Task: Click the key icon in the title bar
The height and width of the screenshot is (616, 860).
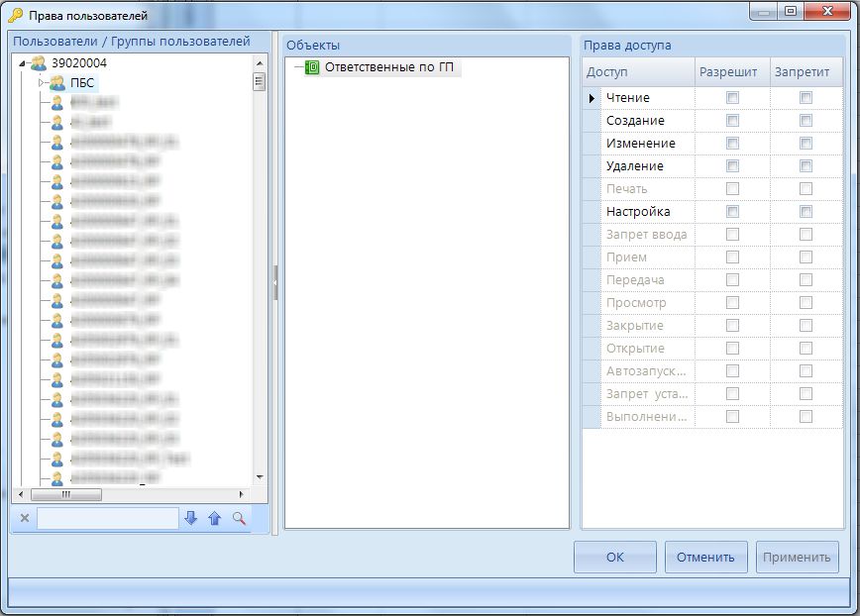Action: (15, 15)
